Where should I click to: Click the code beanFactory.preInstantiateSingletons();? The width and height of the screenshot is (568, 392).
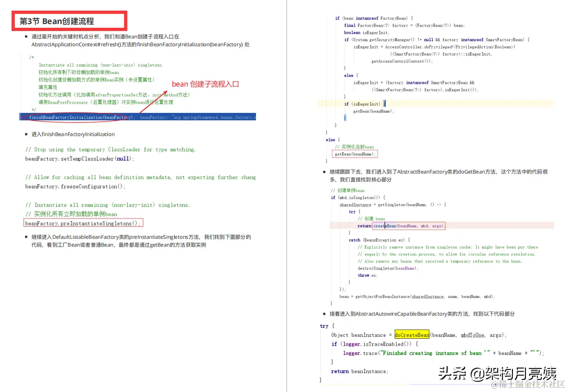click(x=83, y=223)
